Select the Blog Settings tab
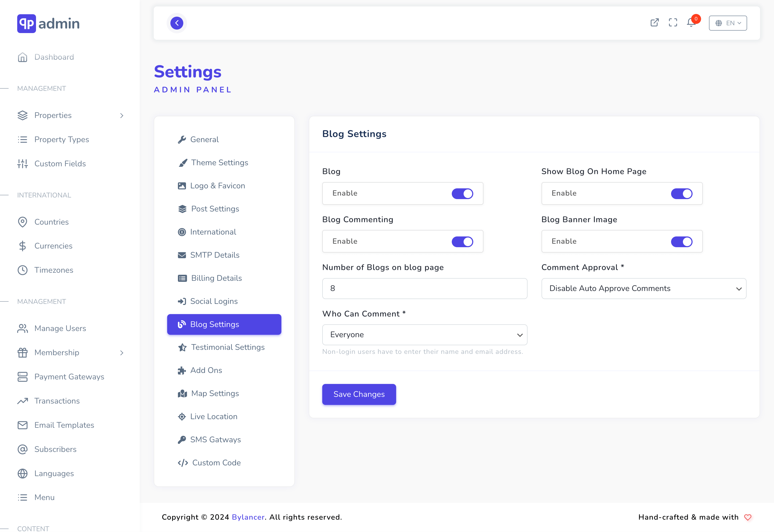This screenshot has width=774, height=532. point(224,324)
